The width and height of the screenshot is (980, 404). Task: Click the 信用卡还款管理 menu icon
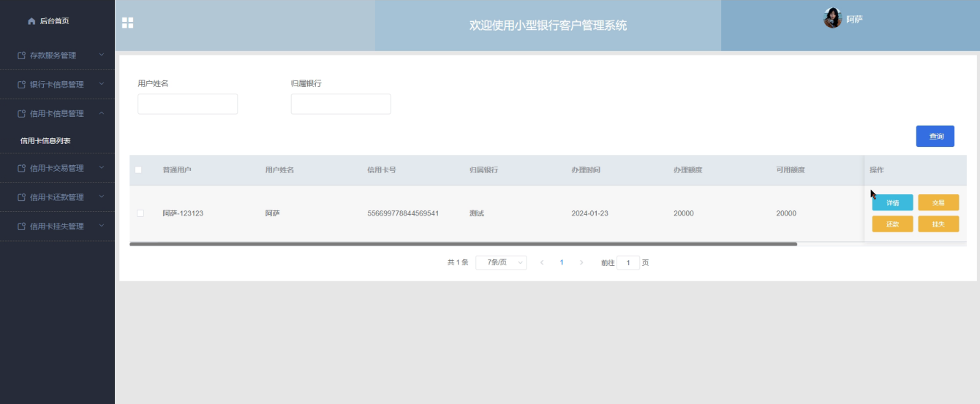point(22,197)
